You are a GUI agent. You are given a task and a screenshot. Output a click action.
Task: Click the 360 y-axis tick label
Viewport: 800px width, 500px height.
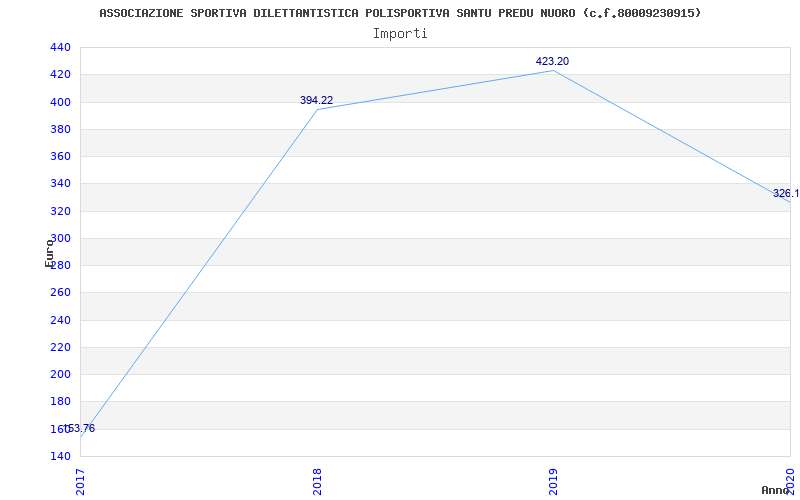point(60,156)
